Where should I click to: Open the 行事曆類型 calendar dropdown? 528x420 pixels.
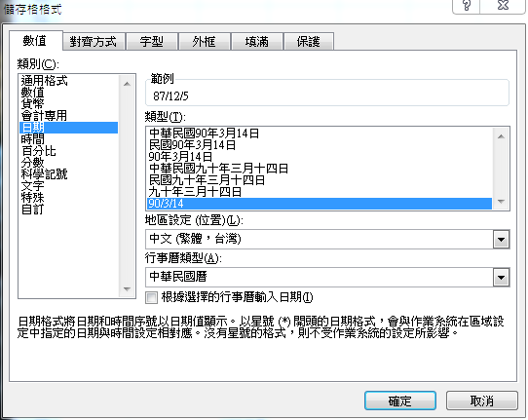coord(501,278)
